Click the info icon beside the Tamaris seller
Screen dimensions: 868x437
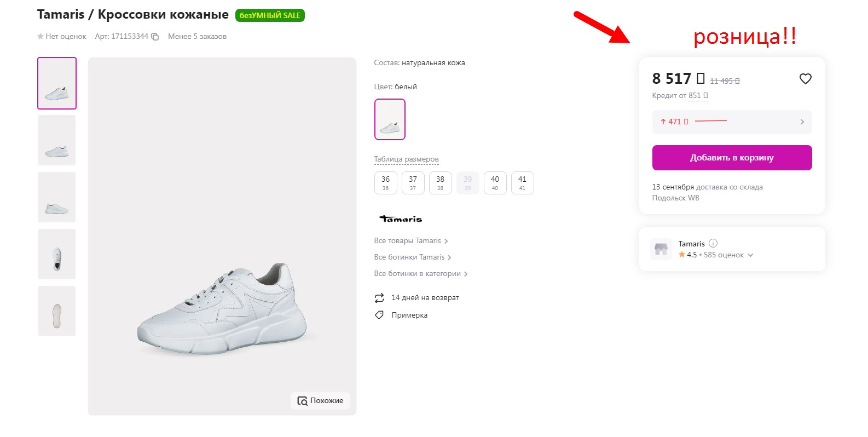tap(713, 243)
